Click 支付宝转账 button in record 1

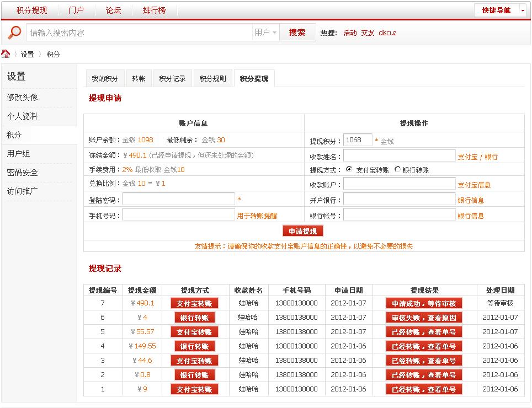pyautogui.click(x=194, y=389)
